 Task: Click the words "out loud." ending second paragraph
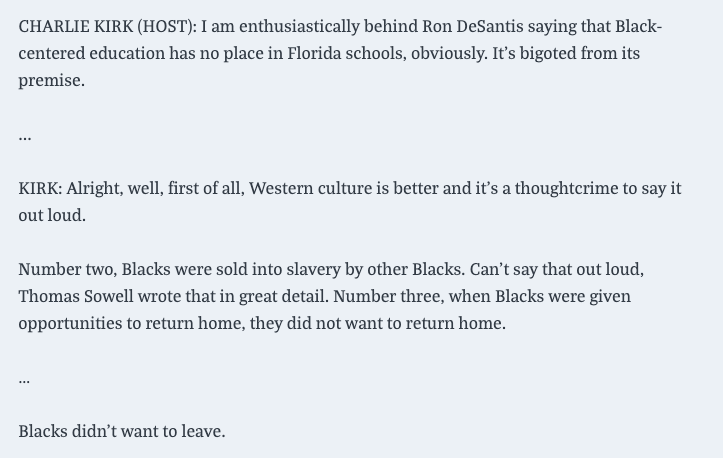tap(52, 215)
